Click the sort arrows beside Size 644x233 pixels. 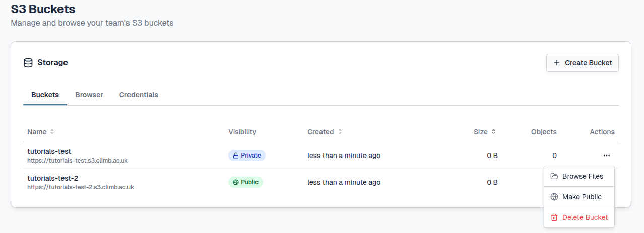pyautogui.click(x=493, y=132)
